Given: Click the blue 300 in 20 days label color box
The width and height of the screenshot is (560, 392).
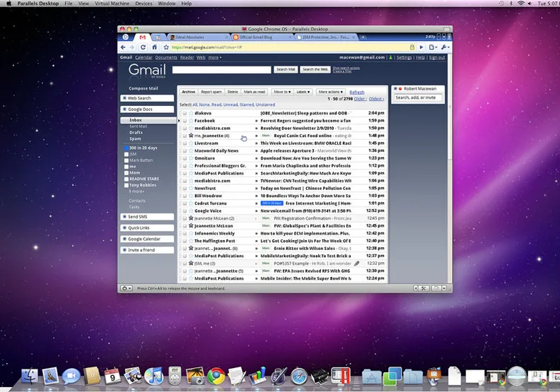Looking at the screenshot, I should point(127,148).
